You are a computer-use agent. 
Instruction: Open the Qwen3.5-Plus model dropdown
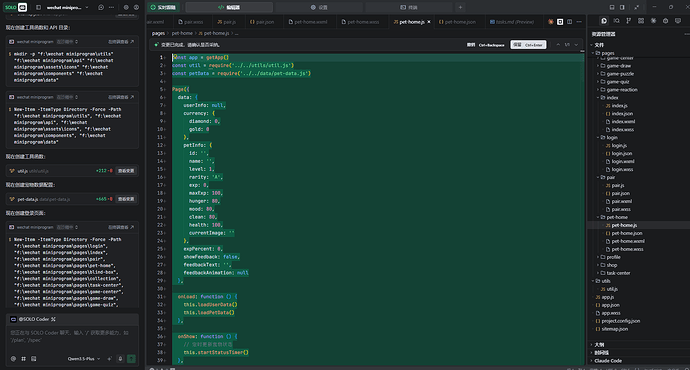tap(84, 359)
